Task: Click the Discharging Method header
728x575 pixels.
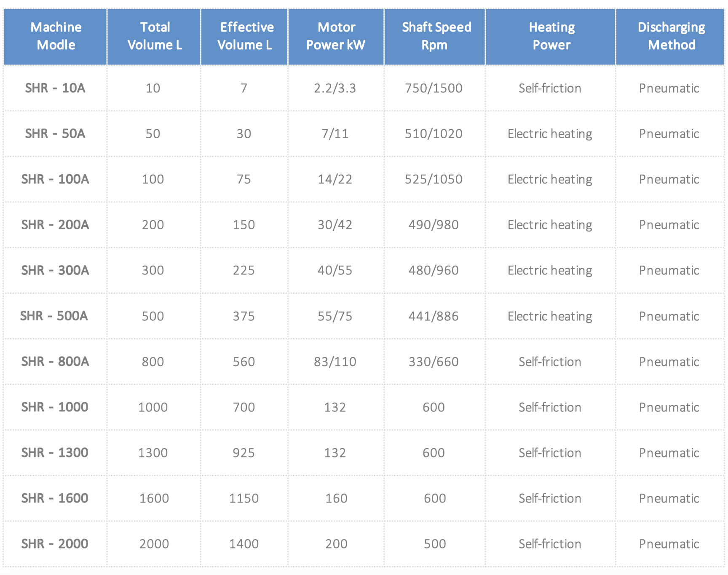Action: coord(671,36)
